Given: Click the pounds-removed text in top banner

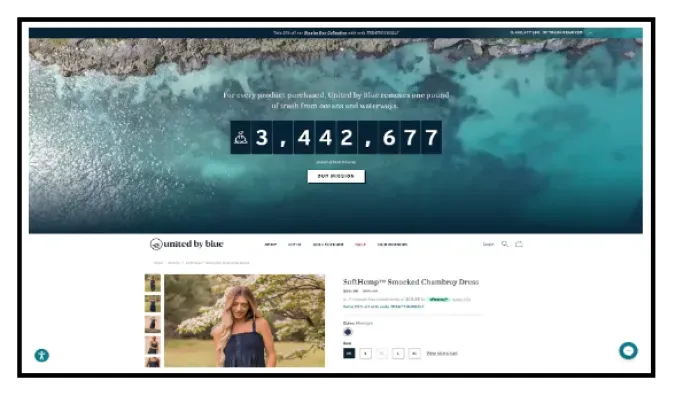Looking at the screenshot, I should pyautogui.click(x=546, y=33).
